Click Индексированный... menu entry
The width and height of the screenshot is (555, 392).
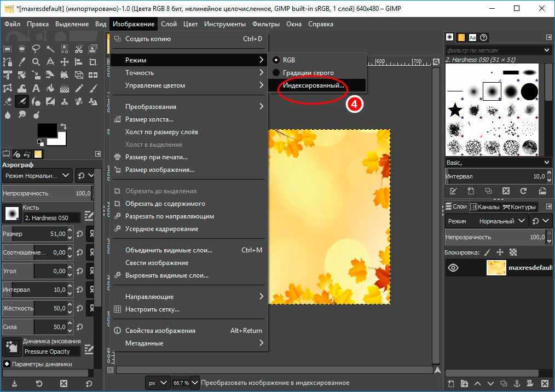pyautogui.click(x=314, y=86)
